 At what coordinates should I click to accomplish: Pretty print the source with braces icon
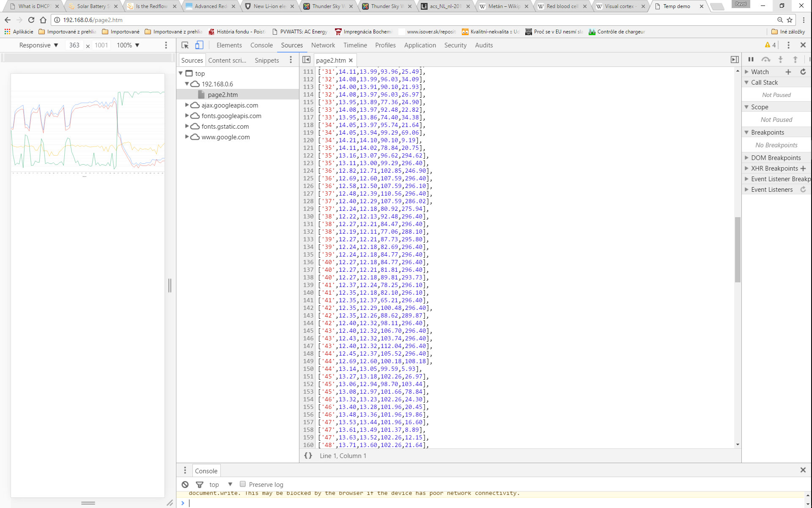[x=308, y=456]
